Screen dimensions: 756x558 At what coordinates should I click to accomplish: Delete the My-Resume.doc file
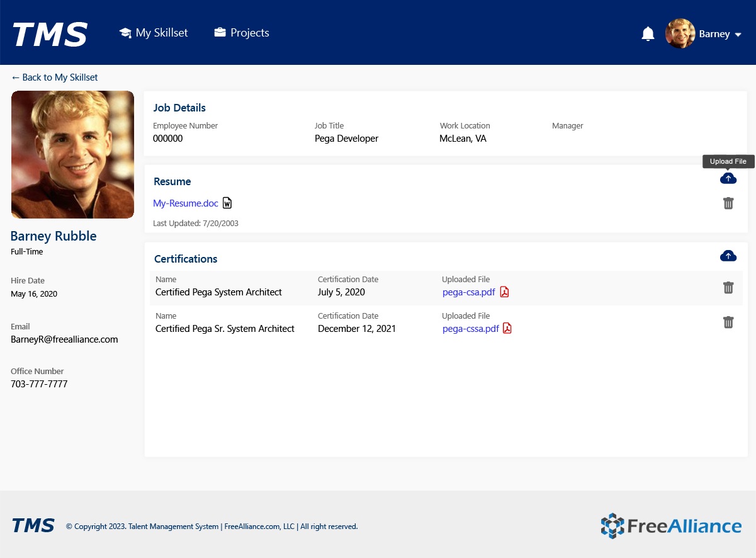pyautogui.click(x=728, y=203)
